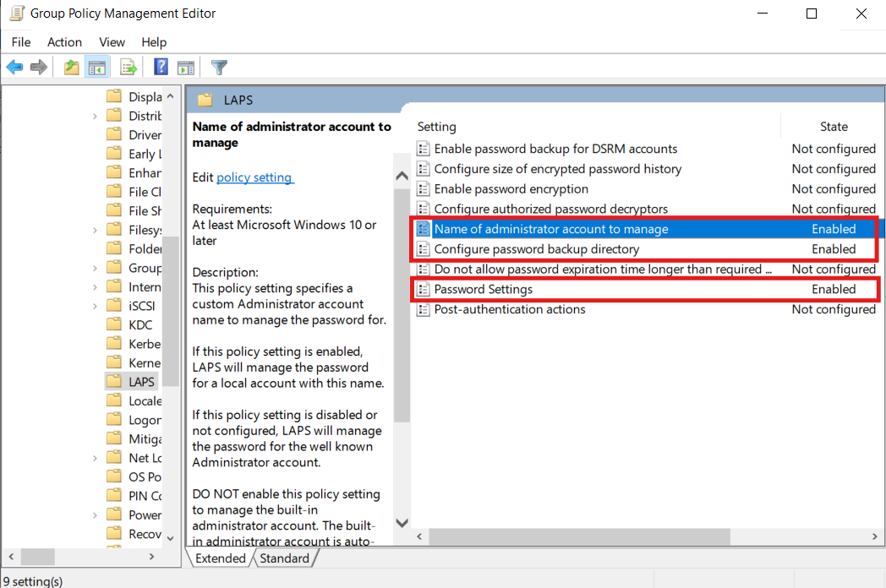The image size is (886, 588).
Task: Expand the Filesystem tree node
Action: [95, 230]
